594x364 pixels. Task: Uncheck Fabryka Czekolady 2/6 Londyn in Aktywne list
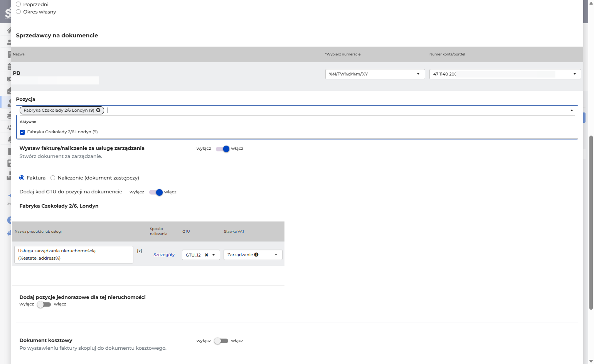(22, 132)
